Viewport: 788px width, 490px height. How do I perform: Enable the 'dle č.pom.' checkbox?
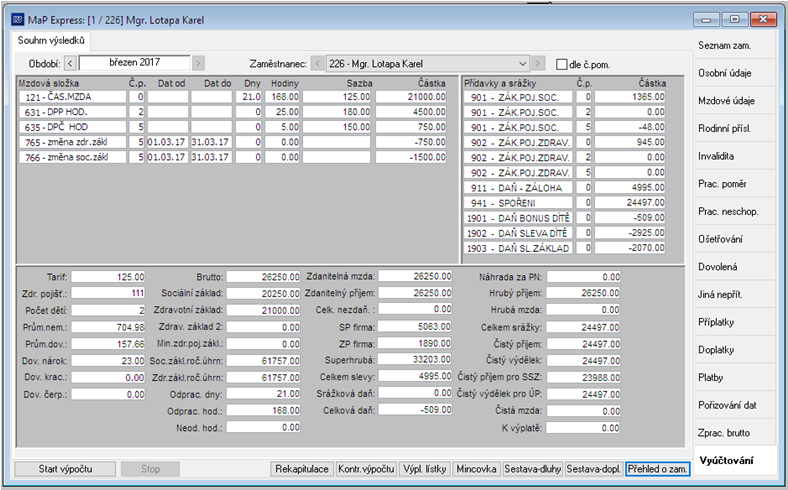(x=562, y=64)
